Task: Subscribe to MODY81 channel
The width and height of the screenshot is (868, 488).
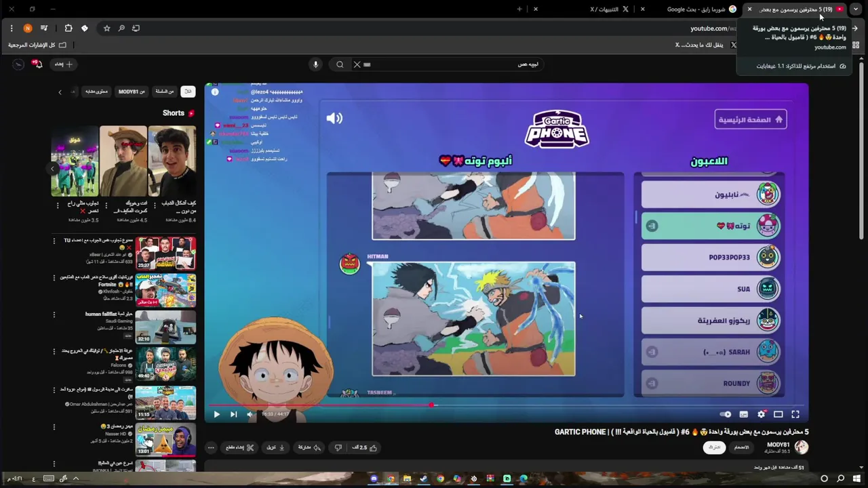Action: tap(714, 447)
